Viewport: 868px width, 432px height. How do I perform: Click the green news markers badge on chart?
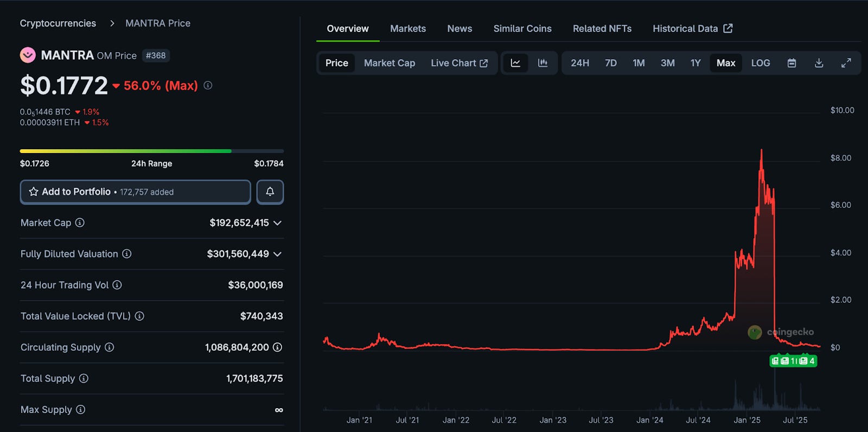[x=793, y=361]
